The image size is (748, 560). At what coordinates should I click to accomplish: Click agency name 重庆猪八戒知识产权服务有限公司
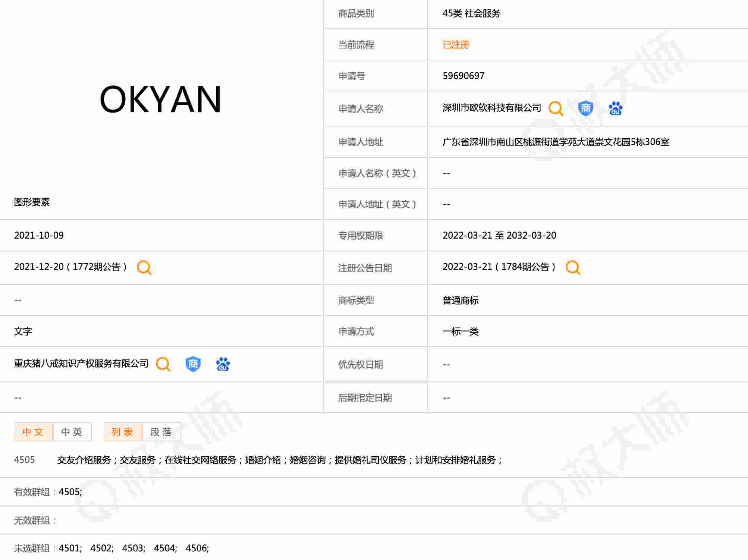[81, 364]
